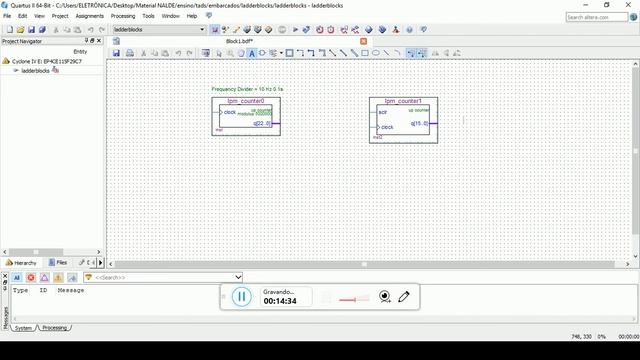Viewport: 640px width, 360px height.
Task: Select the Oval drawing tool
Action: pyautogui.click(x=376, y=53)
